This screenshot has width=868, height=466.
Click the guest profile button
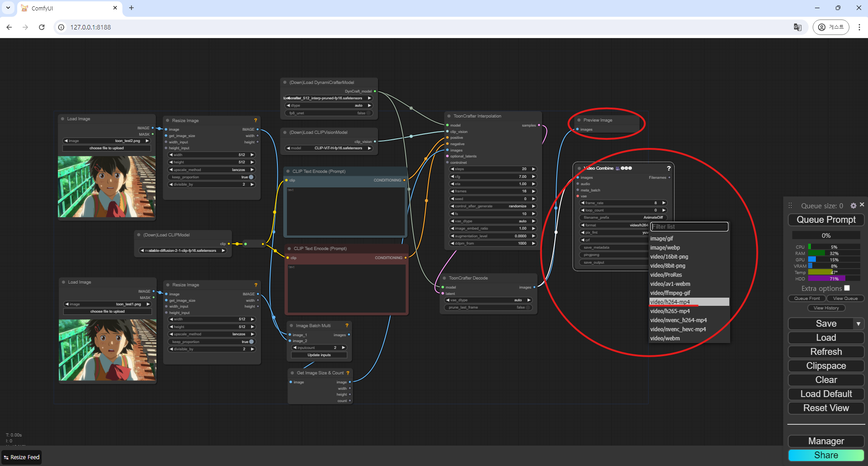pyautogui.click(x=831, y=27)
